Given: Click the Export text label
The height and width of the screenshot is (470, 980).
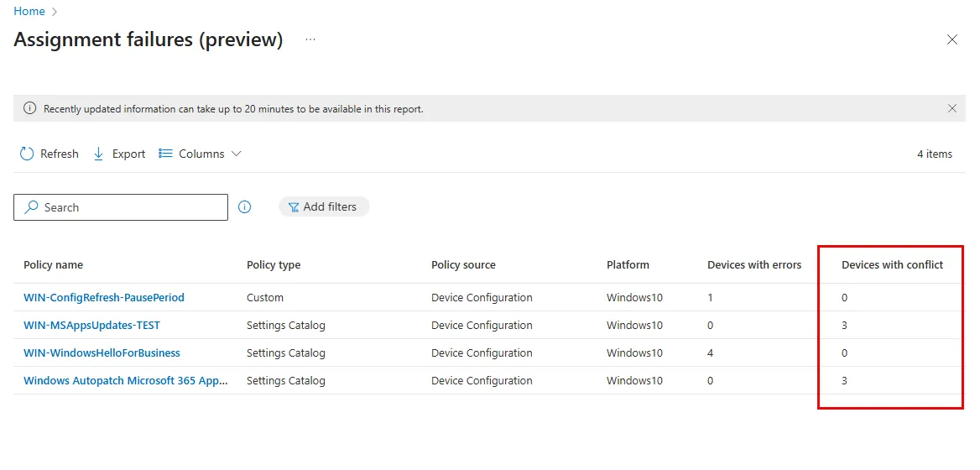Looking at the screenshot, I should coord(128,154).
